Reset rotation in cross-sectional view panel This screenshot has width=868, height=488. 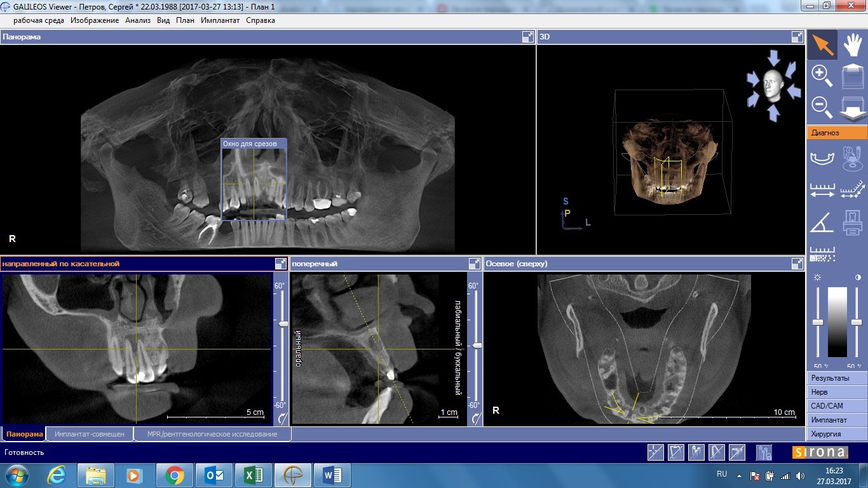[x=475, y=418]
